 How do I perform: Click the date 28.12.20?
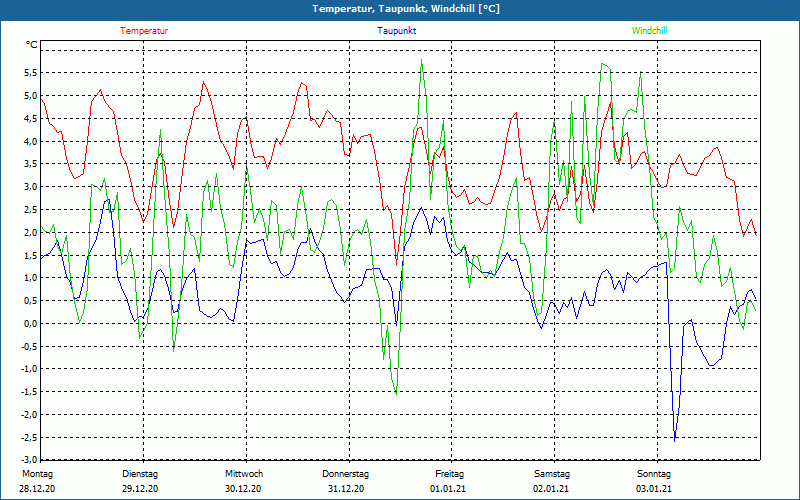pos(37,489)
